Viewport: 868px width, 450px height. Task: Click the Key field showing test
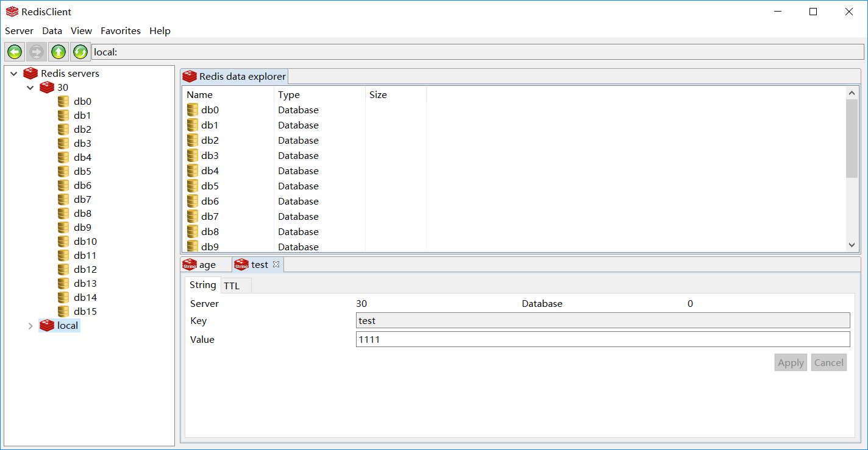(x=603, y=320)
